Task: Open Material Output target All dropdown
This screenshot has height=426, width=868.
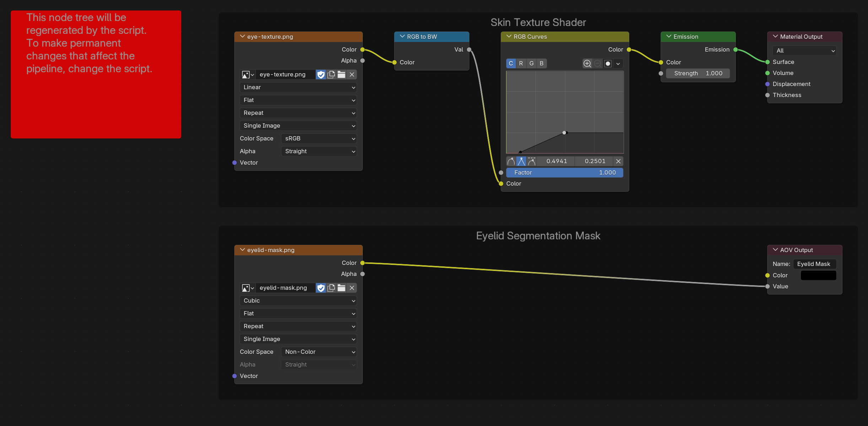Action: click(804, 51)
